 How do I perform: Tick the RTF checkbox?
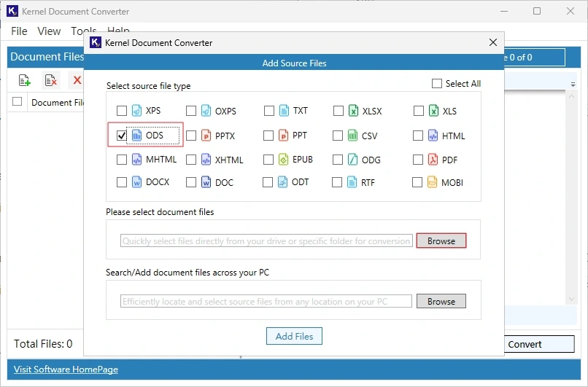tap(337, 182)
